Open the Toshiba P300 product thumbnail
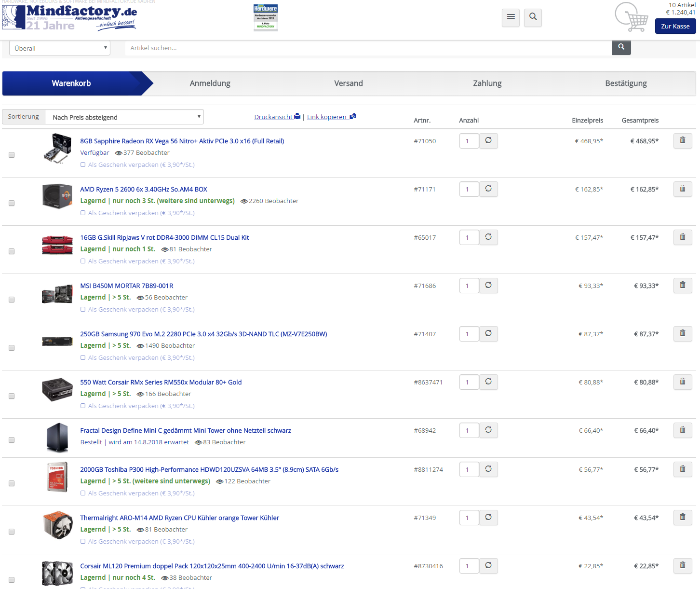 [57, 477]
